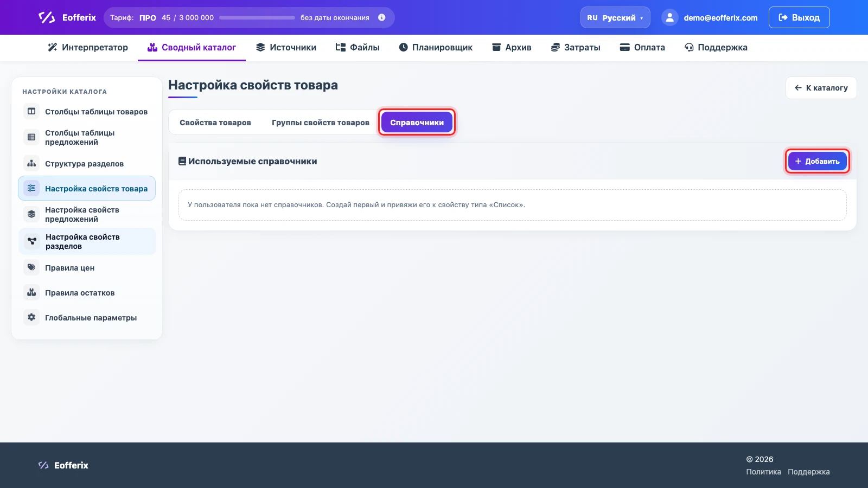Click the Настройка свойств товара page heading
868x488 pixels.
(253, 85)
